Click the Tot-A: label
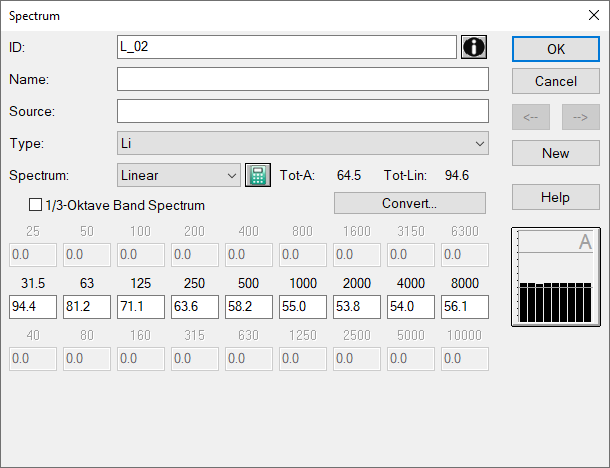Screen dimensions: 610x468 (297, 175)
